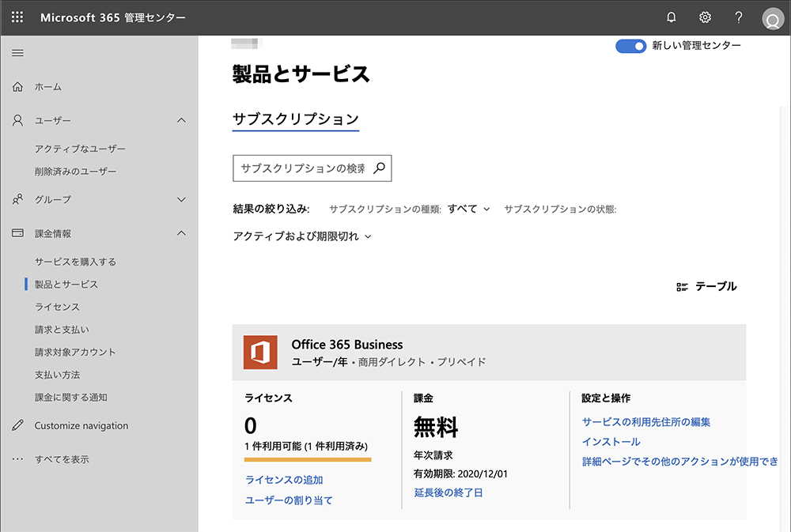Open アクティブおよび期限切れ status dropdown
The width and height of the screenshot is (791, 532).
coord(303,236)
